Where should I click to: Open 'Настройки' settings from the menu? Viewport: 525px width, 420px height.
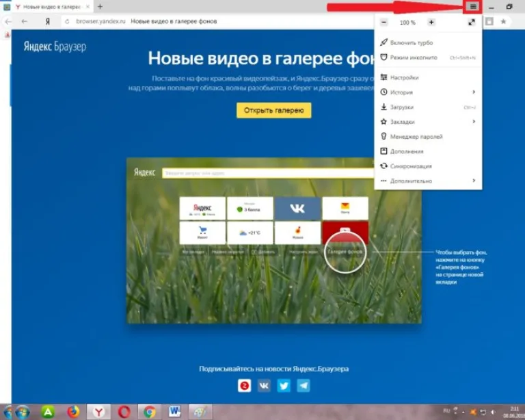pos(428,77)
